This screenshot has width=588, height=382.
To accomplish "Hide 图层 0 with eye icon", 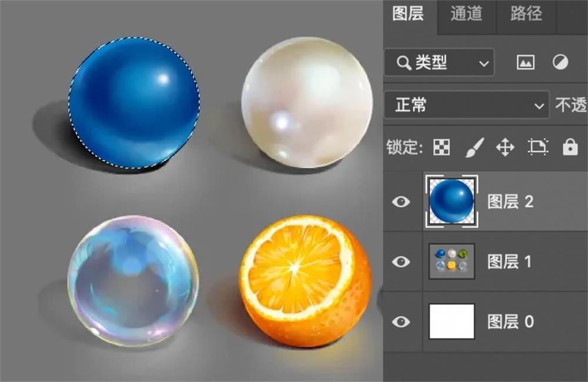I will point(401,321).
